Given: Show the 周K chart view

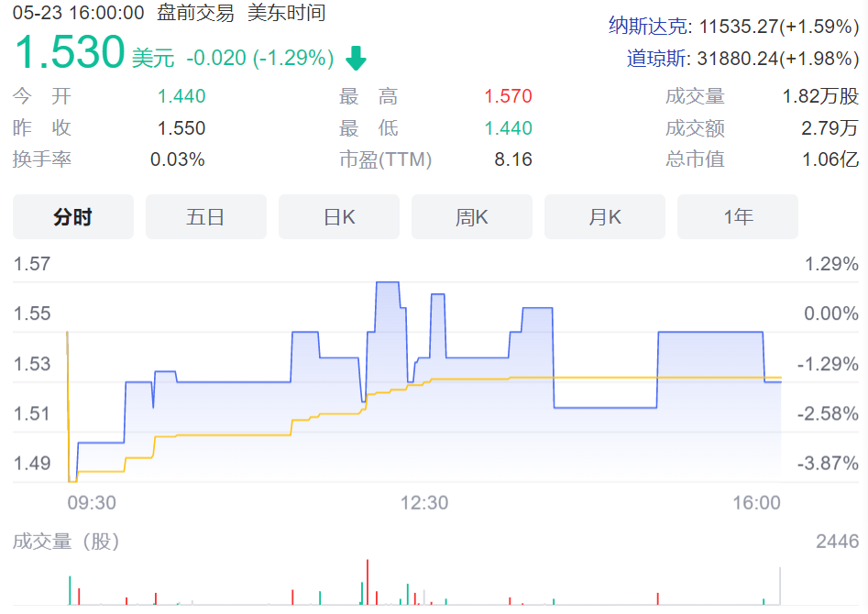Looking at the screenshot, I should pyautogui.click(x=472, y=217).
